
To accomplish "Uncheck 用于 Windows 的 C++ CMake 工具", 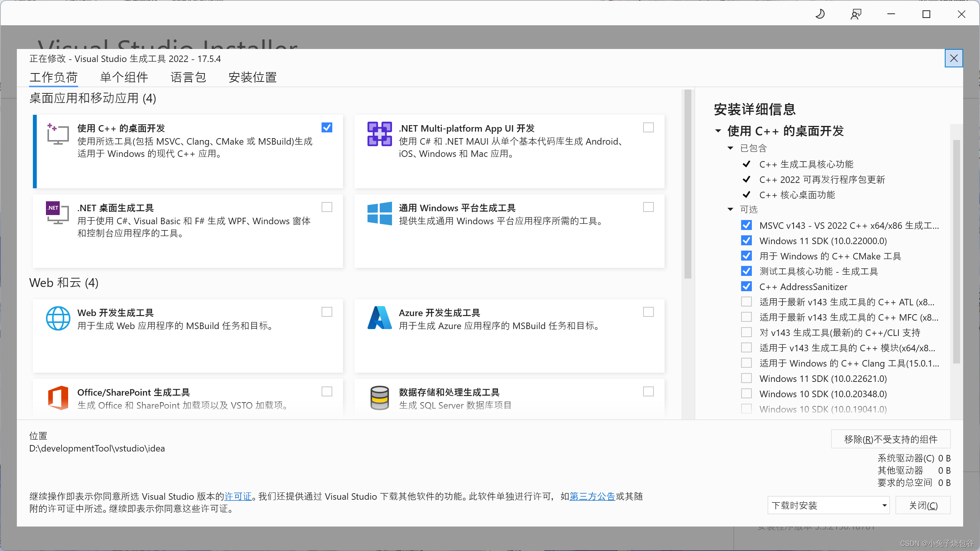I will point(746,256).
